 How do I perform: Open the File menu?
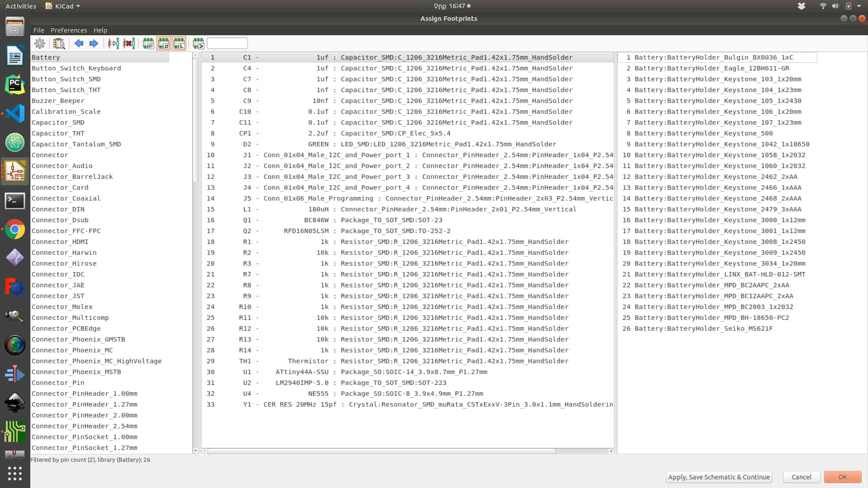click(39, 30)
